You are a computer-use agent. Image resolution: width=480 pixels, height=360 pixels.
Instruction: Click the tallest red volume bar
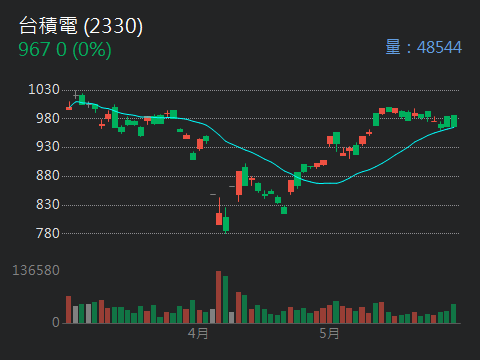click(x=219, y=297)
